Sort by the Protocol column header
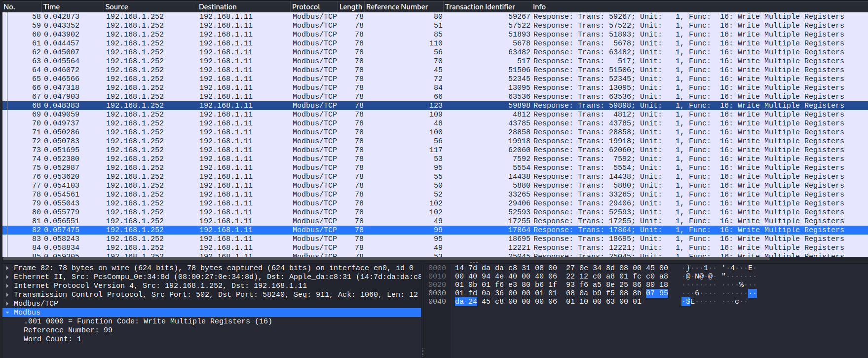 313,6
